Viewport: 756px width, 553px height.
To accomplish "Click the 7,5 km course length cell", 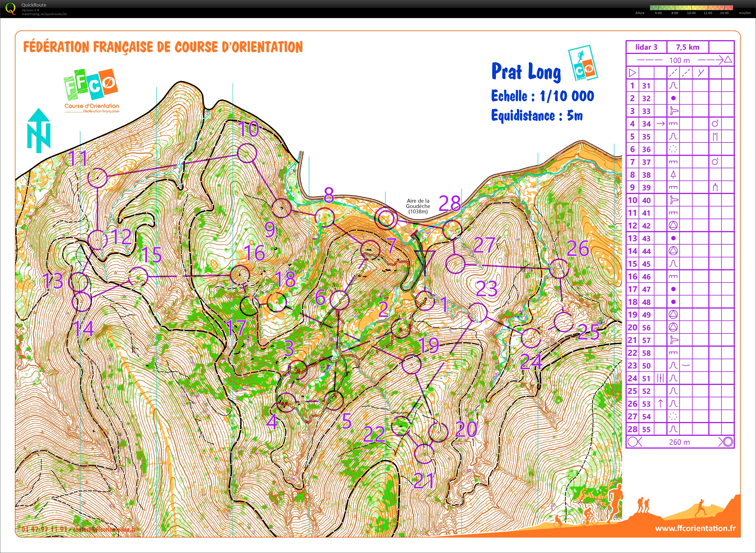I will (688, 47).
